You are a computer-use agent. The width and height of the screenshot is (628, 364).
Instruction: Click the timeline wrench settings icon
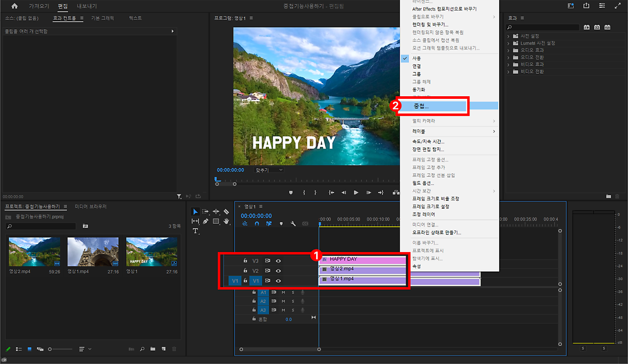[293, 224]
